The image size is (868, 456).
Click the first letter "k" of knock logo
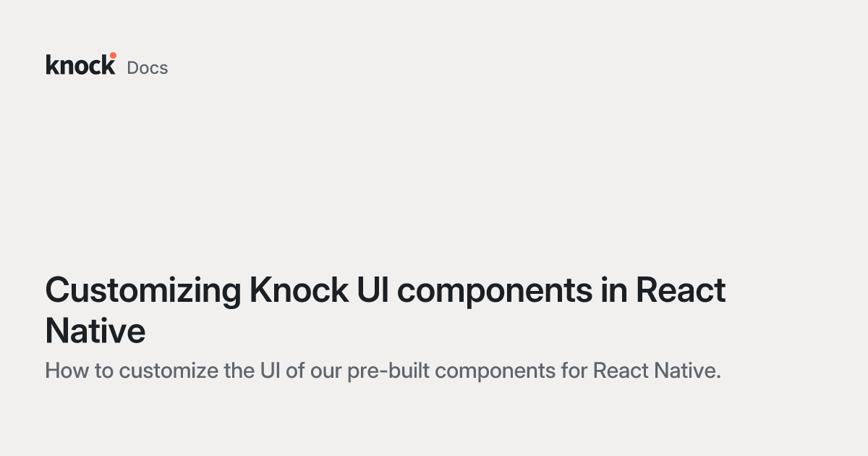point(53,64)
